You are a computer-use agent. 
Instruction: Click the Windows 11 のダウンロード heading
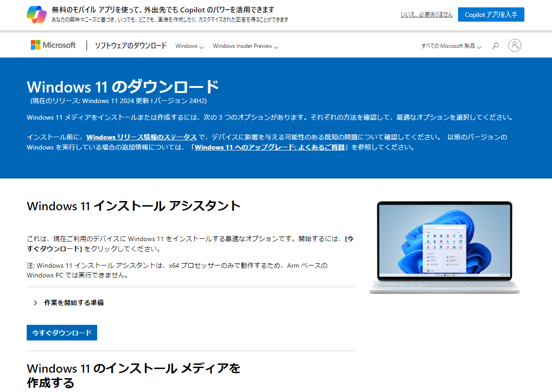tap(123, 87)
